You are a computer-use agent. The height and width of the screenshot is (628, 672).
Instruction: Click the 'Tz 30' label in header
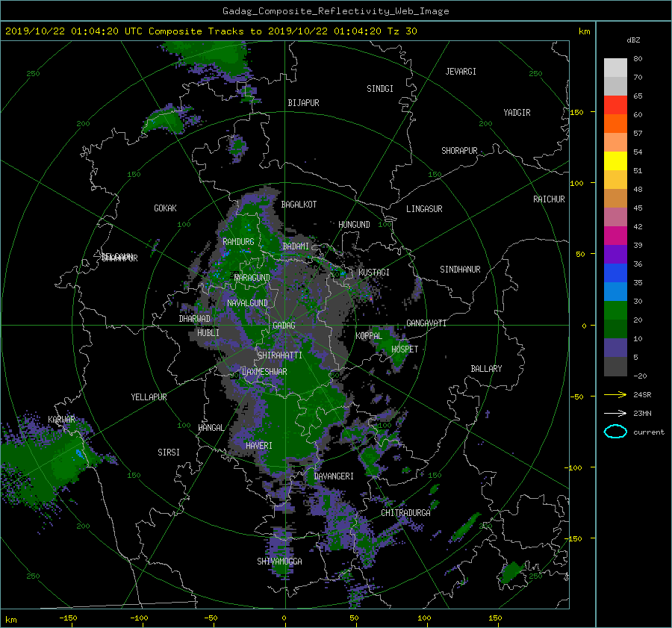click(x=402, y=31)
